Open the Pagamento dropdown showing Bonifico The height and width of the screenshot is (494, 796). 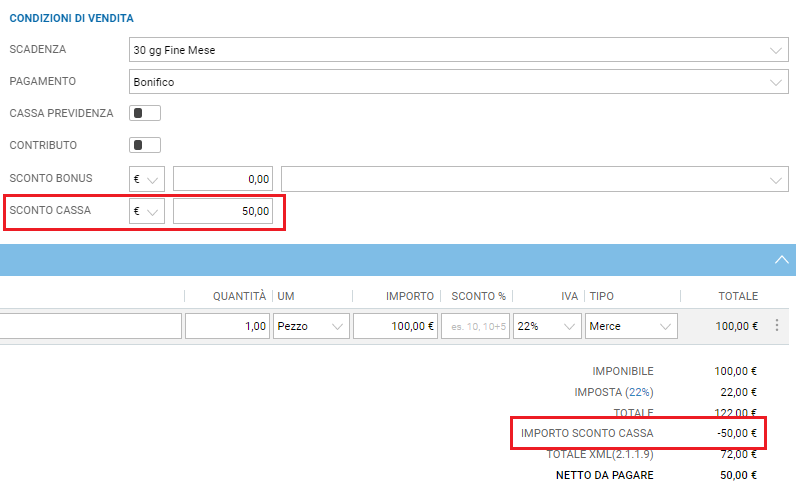(x=458, y=82)
